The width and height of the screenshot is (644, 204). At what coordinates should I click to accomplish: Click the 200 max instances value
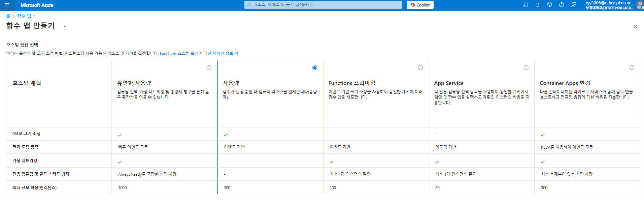(227, 188)
